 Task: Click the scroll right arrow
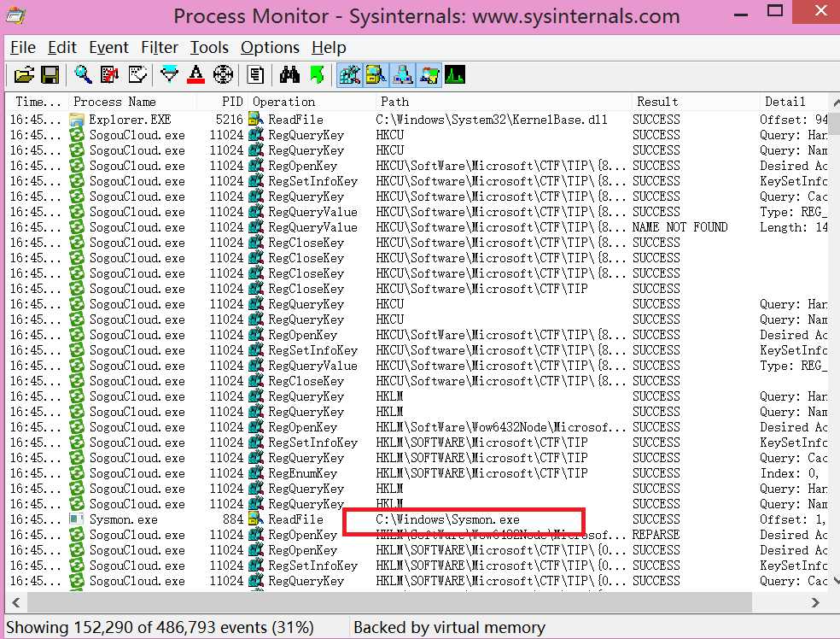coord(815,602)
